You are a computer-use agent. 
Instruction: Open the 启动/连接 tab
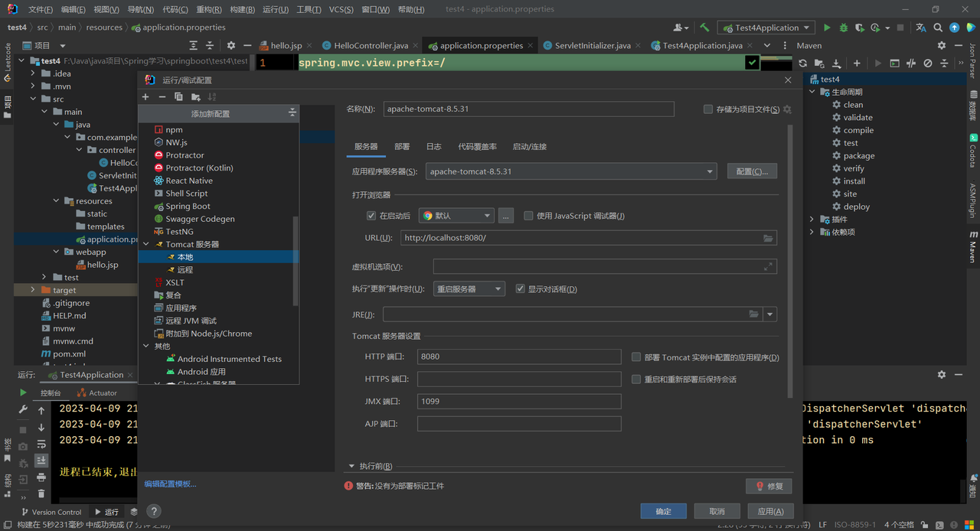coord(530,147)
